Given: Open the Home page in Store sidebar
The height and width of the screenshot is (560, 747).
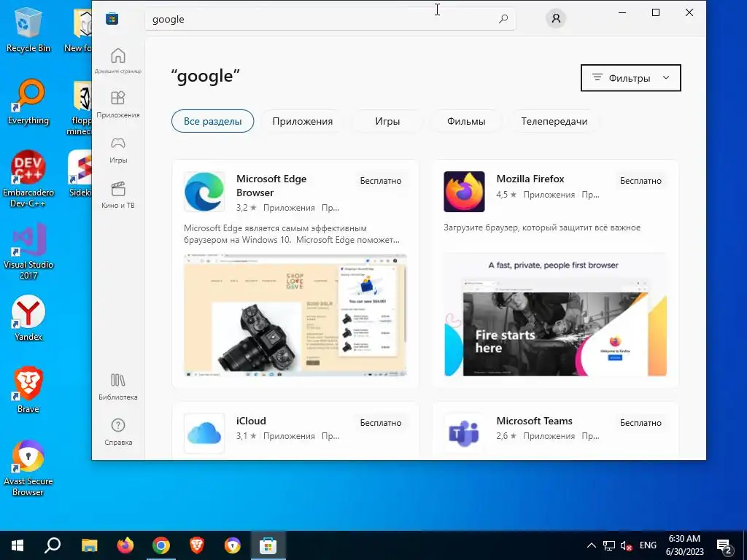Looking at the screenshot, I should click(x=117, y=61).
